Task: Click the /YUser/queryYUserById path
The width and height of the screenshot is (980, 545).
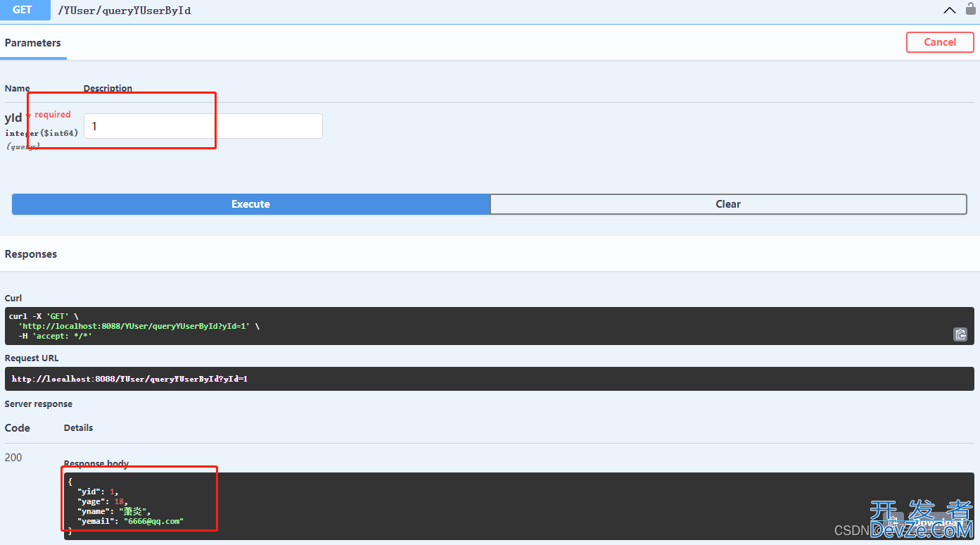Action: click(x=125, y=11)
